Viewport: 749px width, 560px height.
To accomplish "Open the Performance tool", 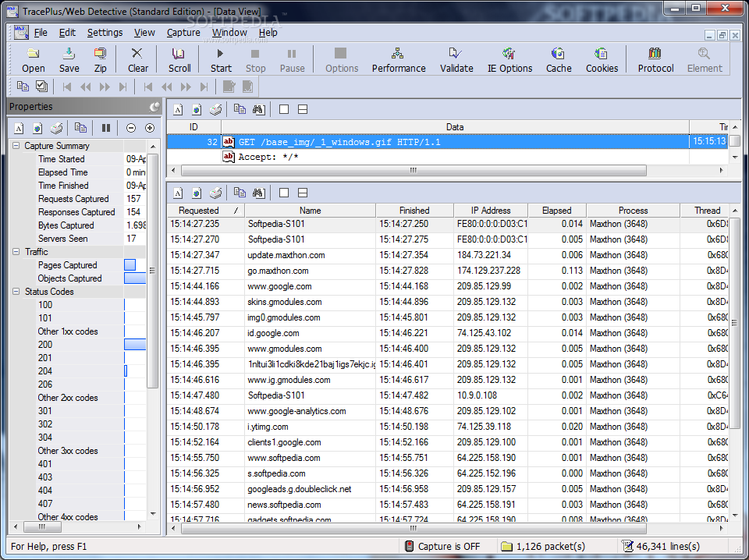I will pyautogui.click(x=399, y=60).
